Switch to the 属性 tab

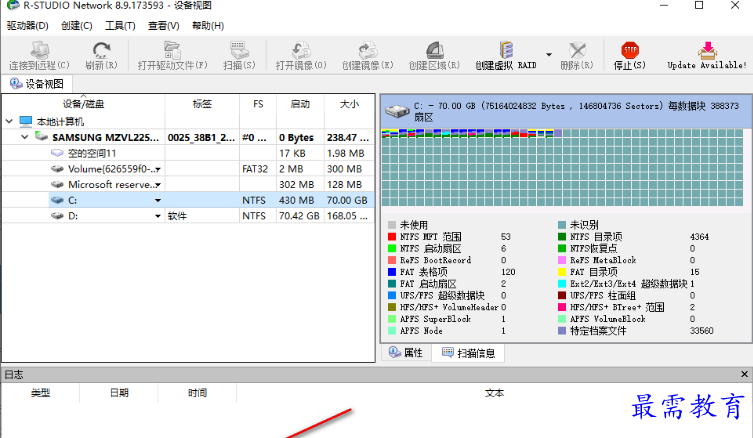pyautogui.click(x=406, y=353)
